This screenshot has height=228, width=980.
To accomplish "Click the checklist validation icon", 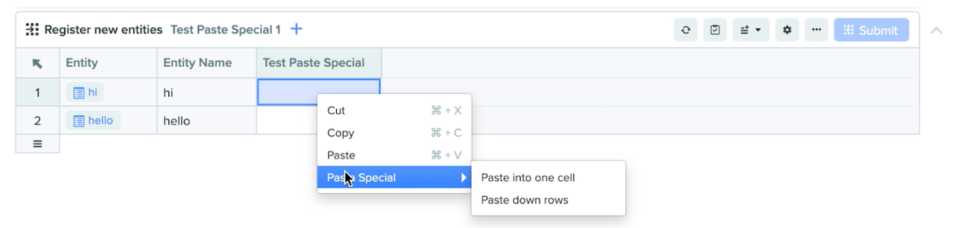I will (715, 30).
